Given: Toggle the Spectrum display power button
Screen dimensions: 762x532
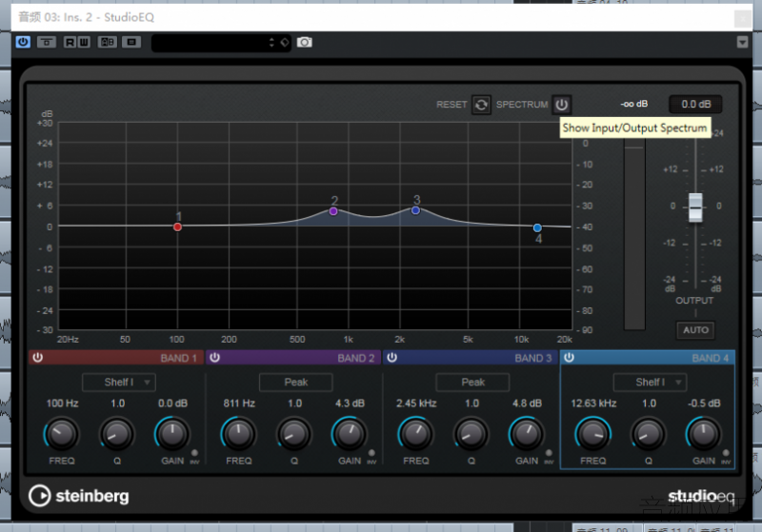Looking at the screenshot, I should coord(561,105).
